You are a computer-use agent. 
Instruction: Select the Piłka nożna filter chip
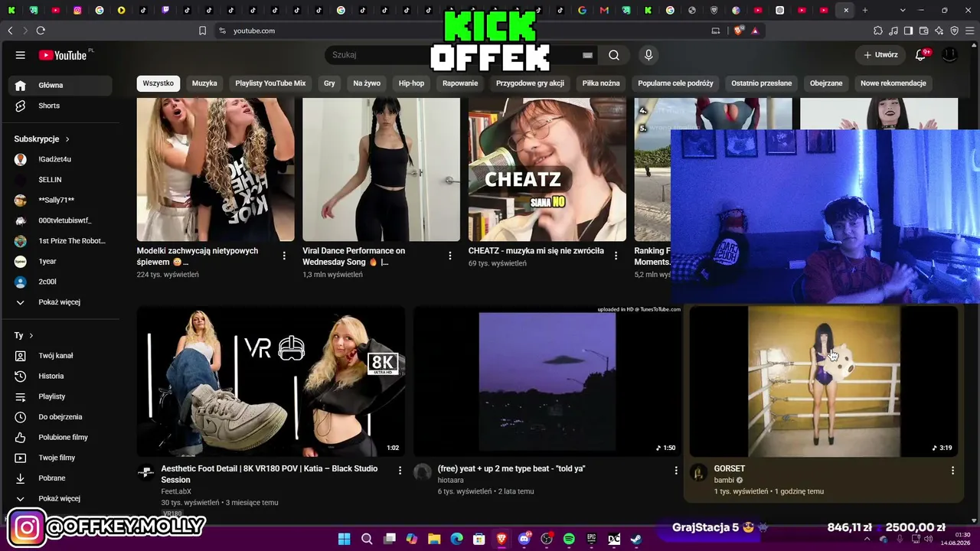point(601,83)
